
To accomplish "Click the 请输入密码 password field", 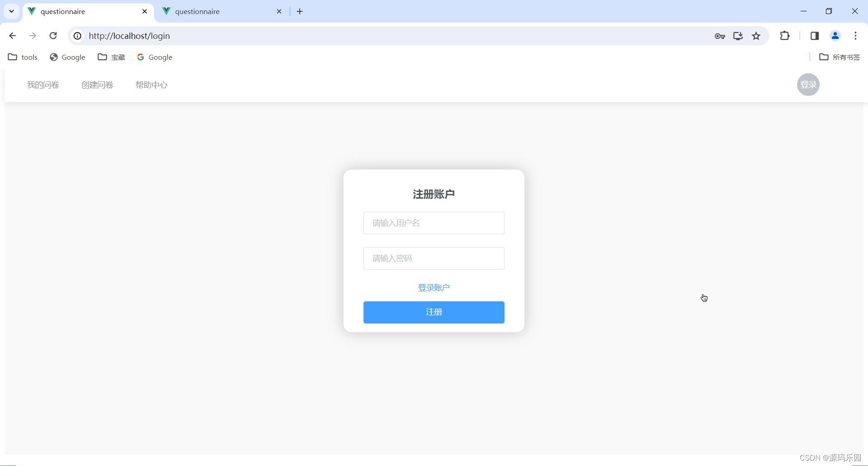I will 434,258.
